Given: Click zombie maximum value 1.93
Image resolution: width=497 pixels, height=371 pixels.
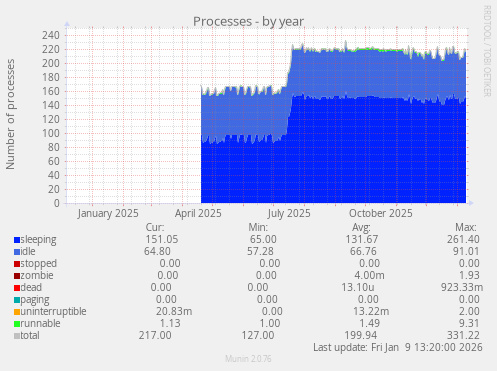Looking at the screenshot, I should tap(469, 275).
